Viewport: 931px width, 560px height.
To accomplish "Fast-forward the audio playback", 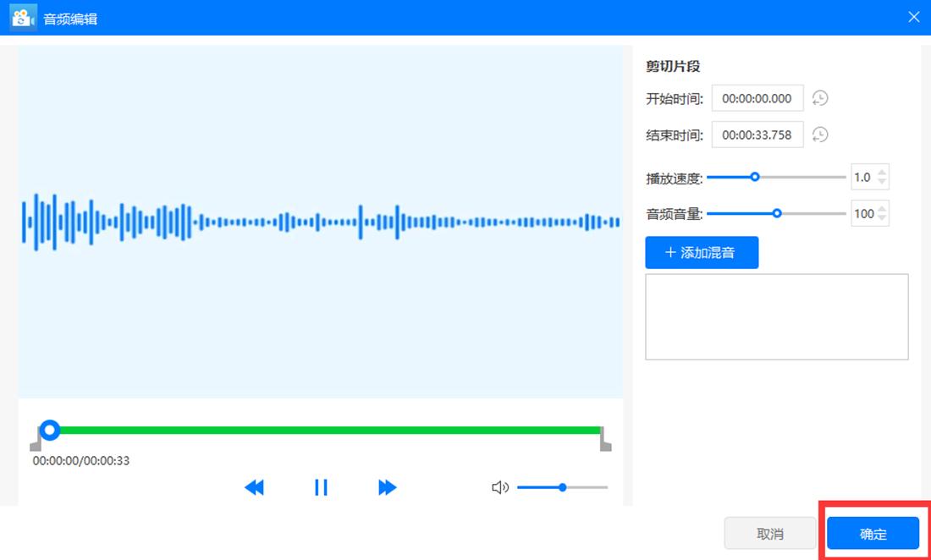I will click(x=387, y=487).
